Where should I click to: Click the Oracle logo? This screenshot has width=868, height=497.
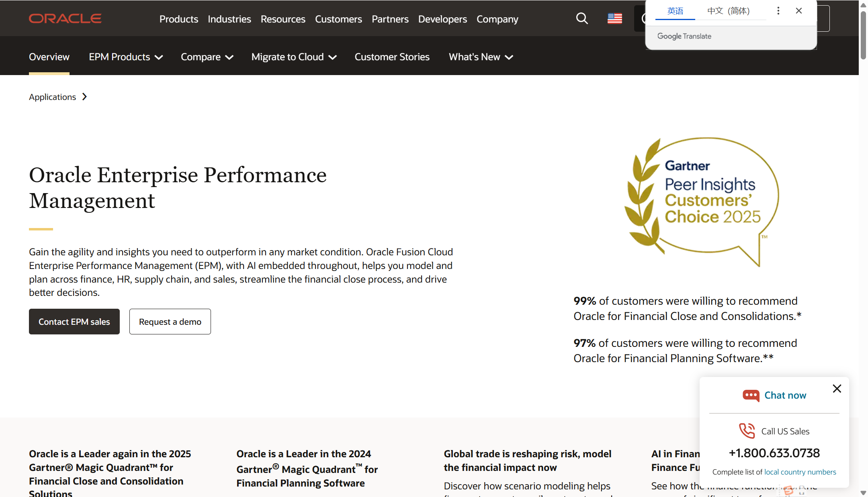(65, 18)
